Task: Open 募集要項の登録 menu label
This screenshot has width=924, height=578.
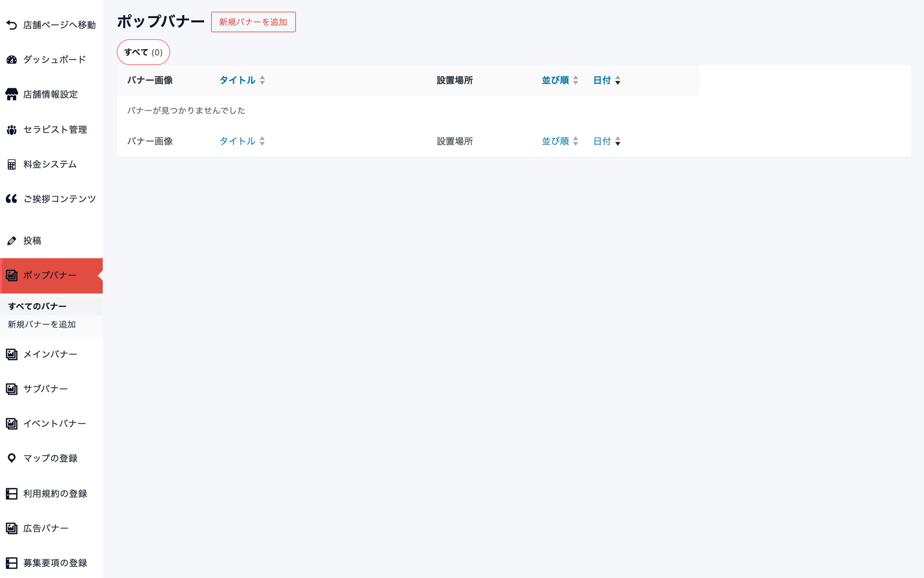Action: (x=55, y=563)
